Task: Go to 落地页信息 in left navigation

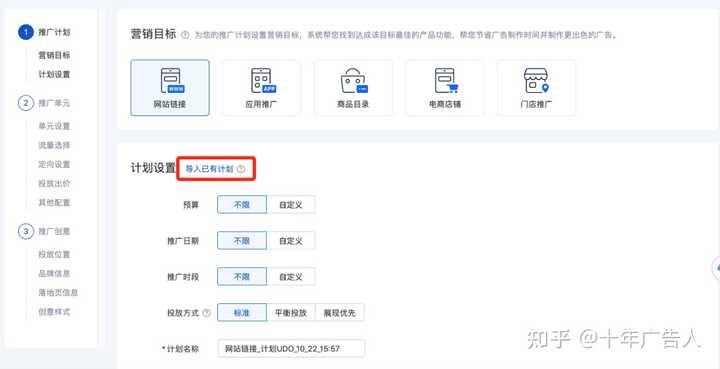Action: [x=58, y=292]
